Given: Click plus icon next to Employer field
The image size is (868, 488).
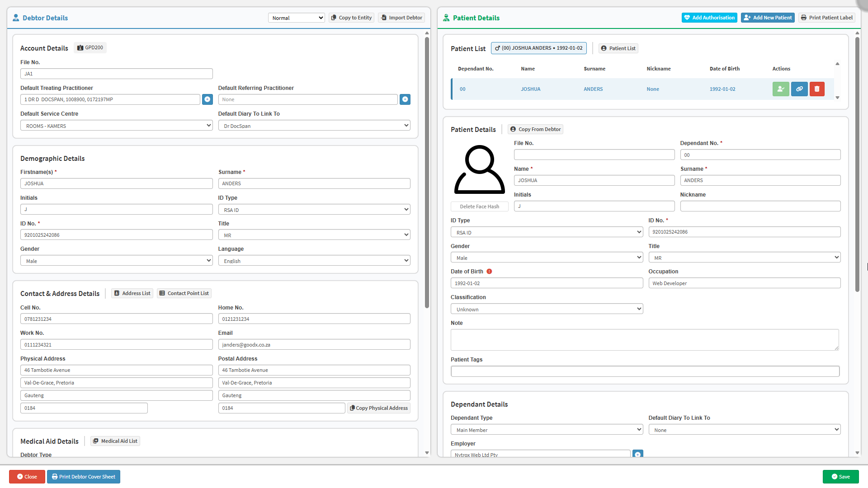Looking at the screenshot, I should click(637, 454).
